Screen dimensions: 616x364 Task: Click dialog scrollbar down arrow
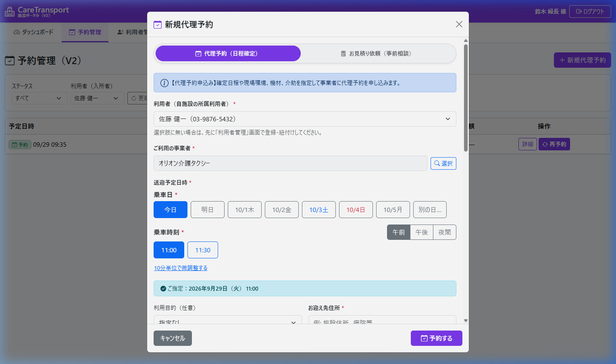point(466,321)
